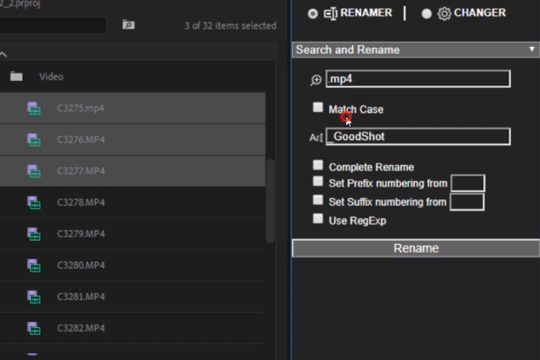Click the magnifier icon beside search field
This screenshot has width=540, height=360.
pyautogui.click(x=316, y=80)
